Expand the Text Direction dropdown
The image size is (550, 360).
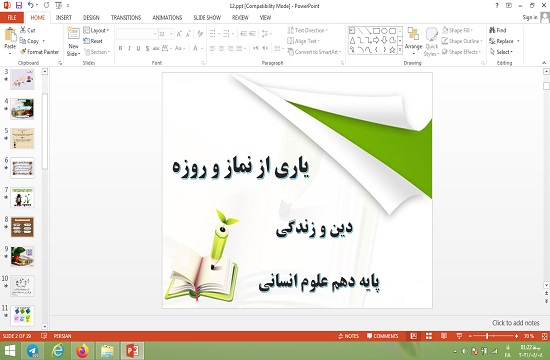point(308,30)
